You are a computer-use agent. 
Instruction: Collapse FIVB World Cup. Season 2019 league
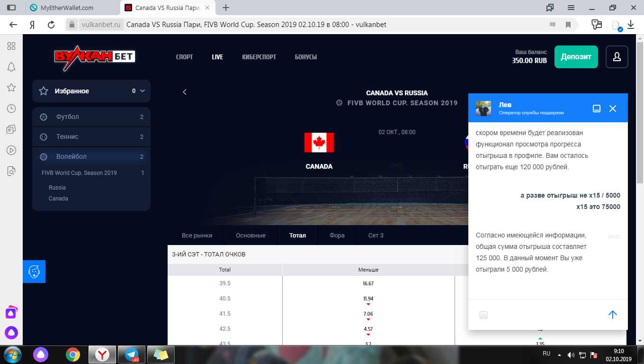click(x=91, y=173)
